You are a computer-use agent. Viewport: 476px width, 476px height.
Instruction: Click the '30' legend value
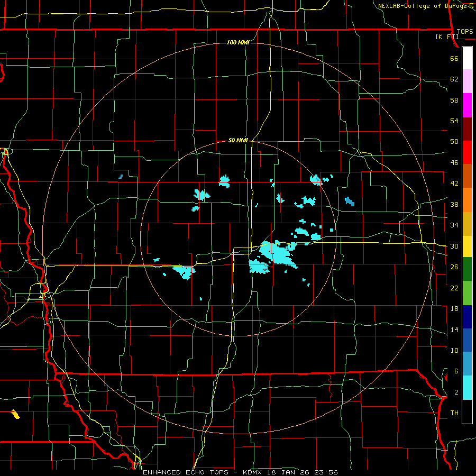tap(454, 246)
